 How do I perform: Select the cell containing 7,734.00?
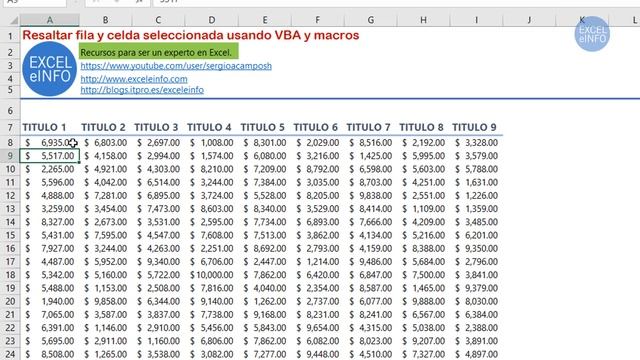pyautogui.click(x=264, y=222)
